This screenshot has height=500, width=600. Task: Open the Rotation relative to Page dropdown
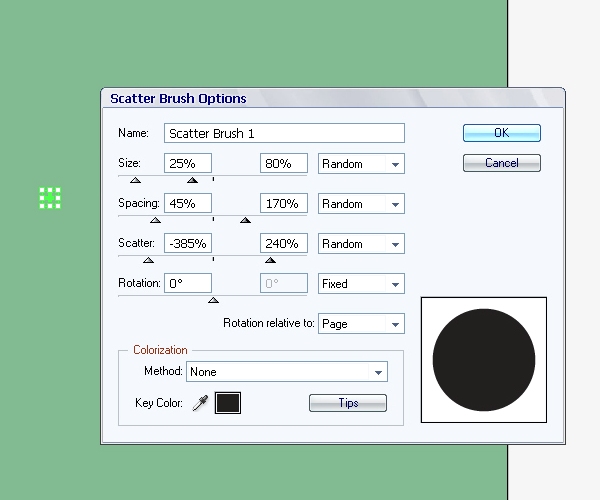click(361, 324)
